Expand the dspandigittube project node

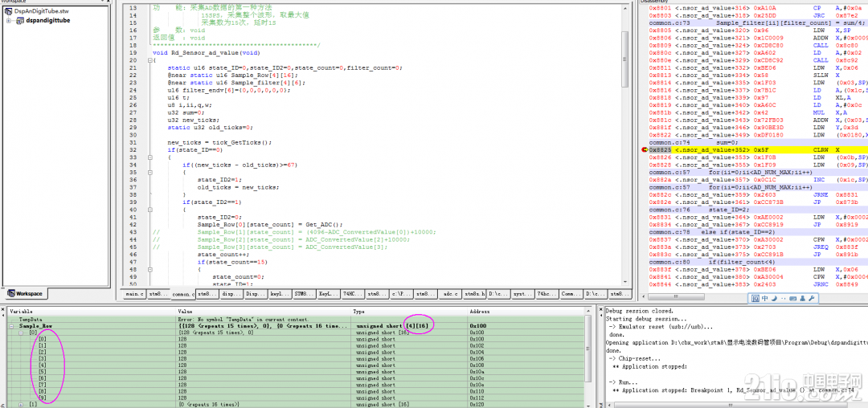pos(10,20)
